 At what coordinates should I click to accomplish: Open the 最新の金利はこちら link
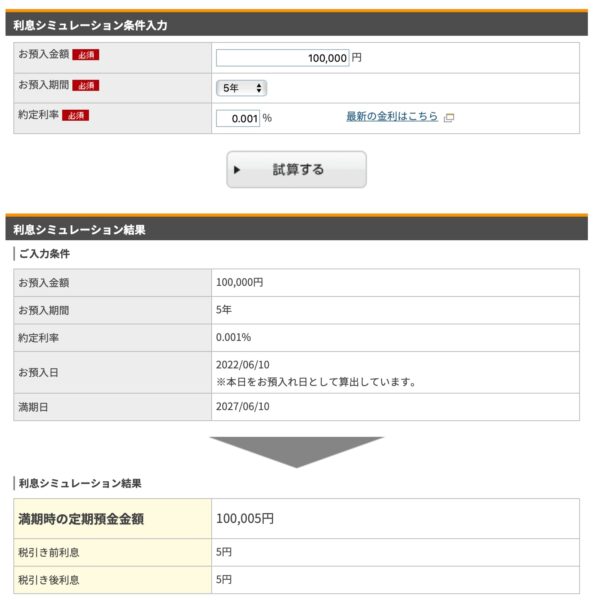pyautogui.click(x=392, y=116)
